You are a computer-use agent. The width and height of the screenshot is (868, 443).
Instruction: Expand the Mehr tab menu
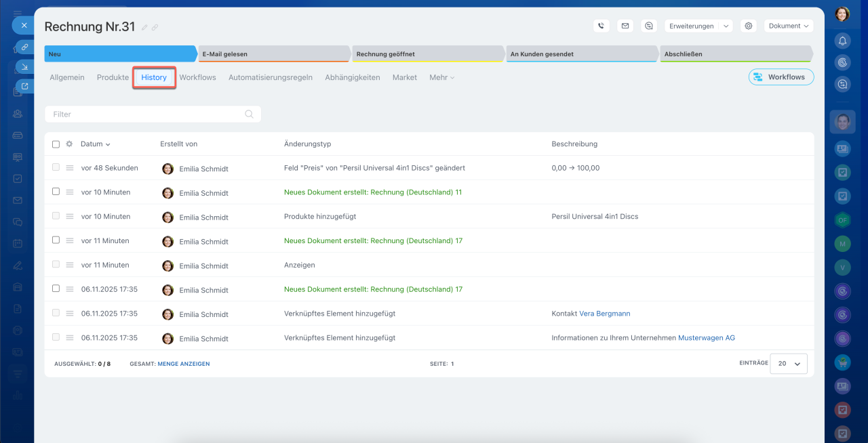[441, 78]
